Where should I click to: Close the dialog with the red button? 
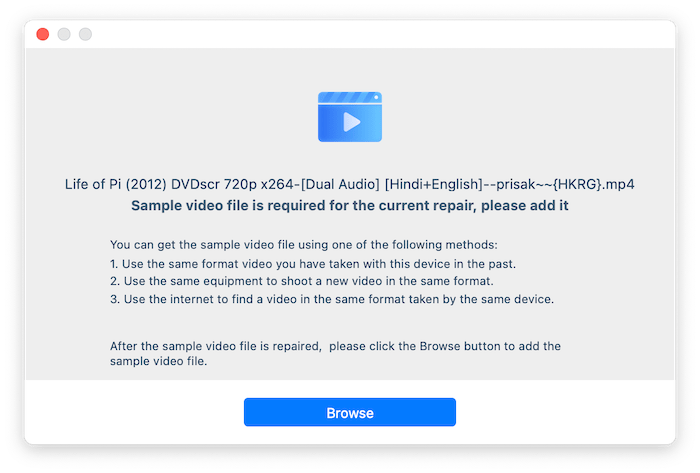tap(43, 35)
